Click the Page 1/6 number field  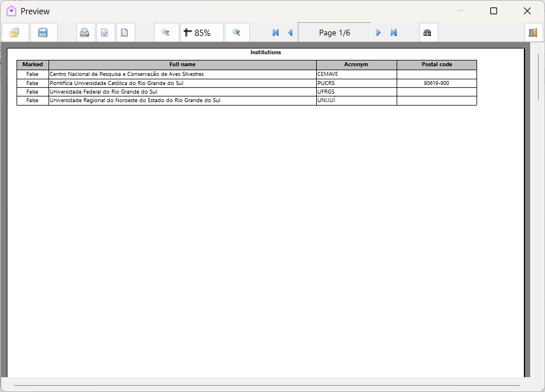(x=334, y=33)
